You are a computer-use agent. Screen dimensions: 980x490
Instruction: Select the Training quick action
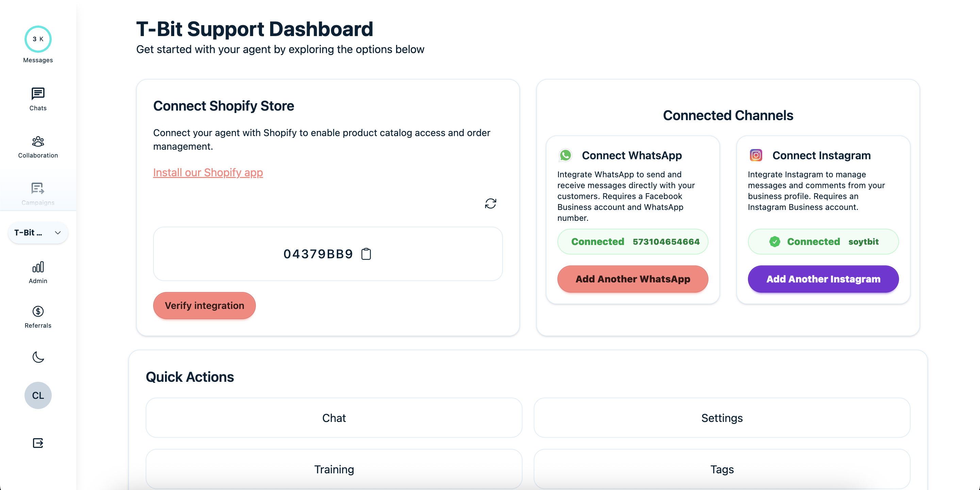(x=333, y=469)
